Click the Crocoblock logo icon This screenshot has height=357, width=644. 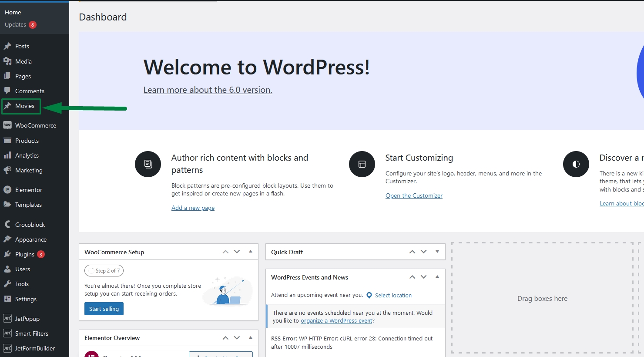pos(7,224)
